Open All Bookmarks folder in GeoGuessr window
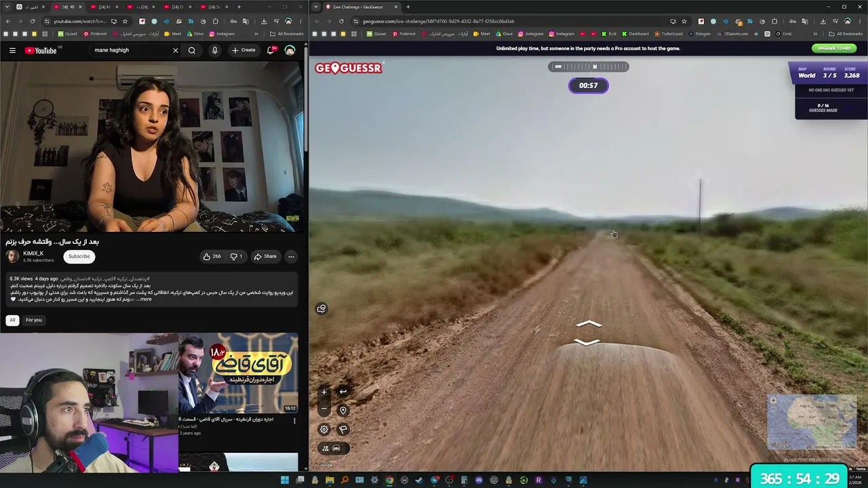The height and width of the screenshot is (488, 868). click(x=846, y=34)
